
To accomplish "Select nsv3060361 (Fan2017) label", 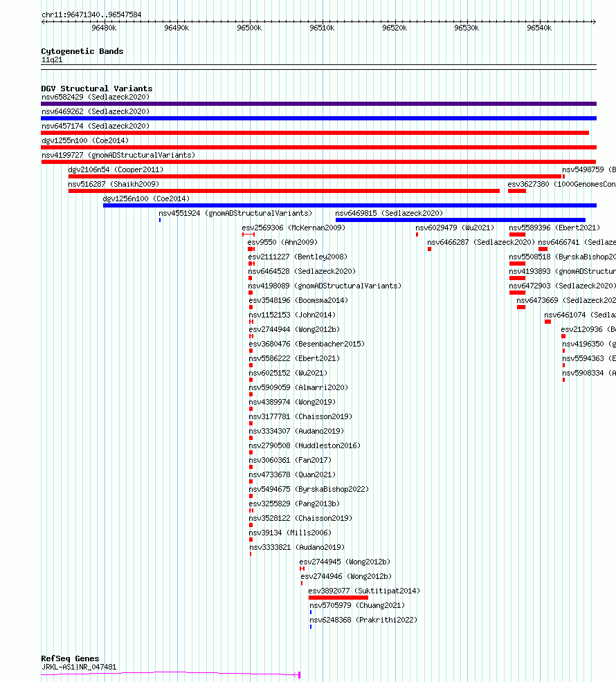I will pyautogui.click(x=290, y=460).
